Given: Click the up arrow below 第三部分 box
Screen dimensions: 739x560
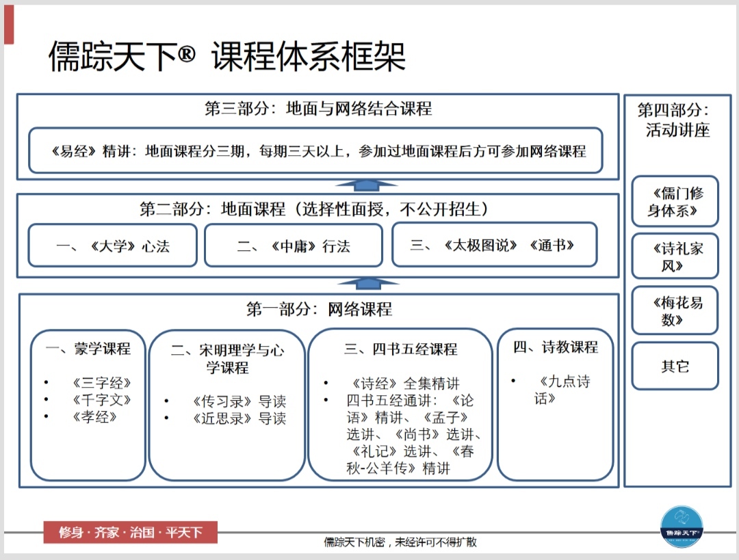Looking at the screenshot, I should coord(367,185).
